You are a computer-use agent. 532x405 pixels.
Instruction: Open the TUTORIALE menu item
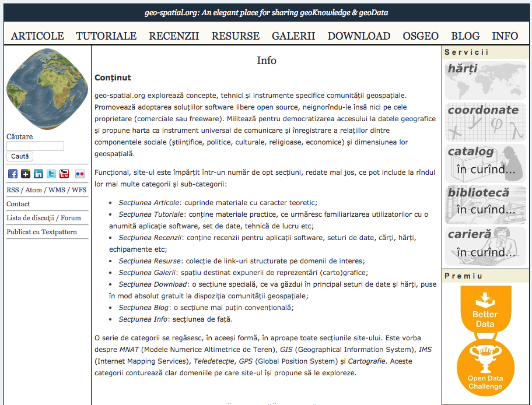pyautogui.click(x=106, y=36)
